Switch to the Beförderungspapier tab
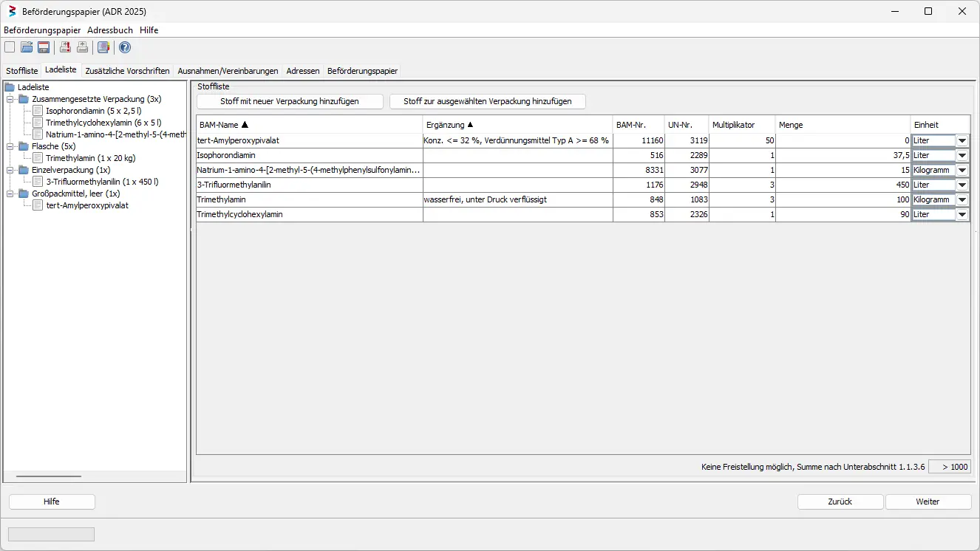Image resolution: width=980 pixels, height=551 pixels. 363,71
